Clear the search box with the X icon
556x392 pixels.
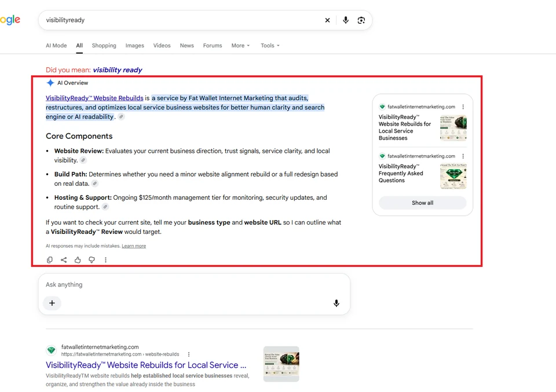tap(327, 20)
